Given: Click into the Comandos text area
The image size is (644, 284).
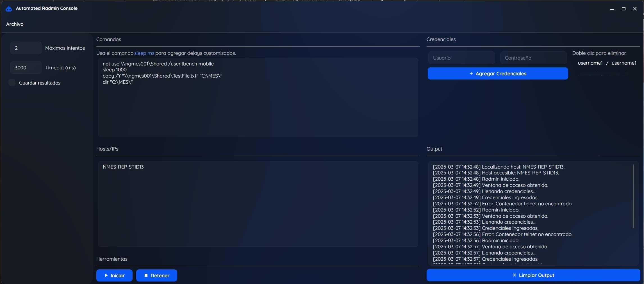Looking at the screenshot, I should (x=258, y=107).
